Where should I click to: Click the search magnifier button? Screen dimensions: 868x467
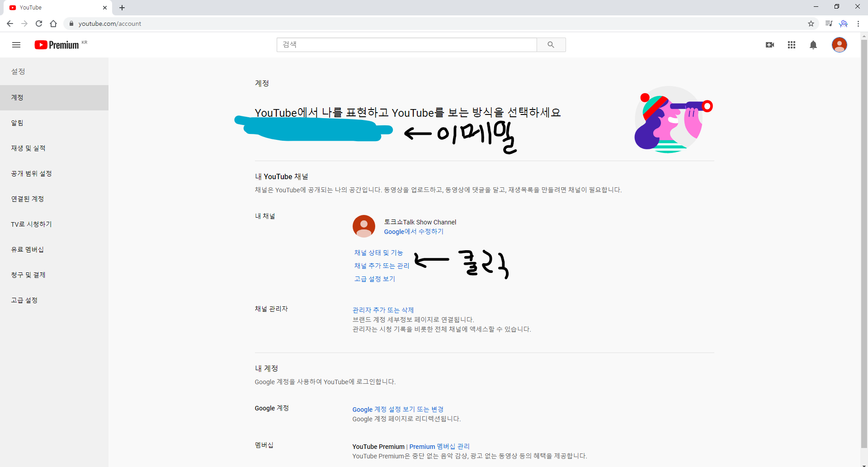tap(551, 45)
